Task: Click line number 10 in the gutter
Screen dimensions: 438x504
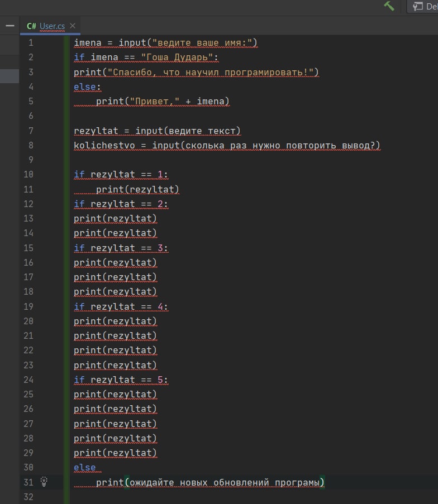Action: (28, 175)
